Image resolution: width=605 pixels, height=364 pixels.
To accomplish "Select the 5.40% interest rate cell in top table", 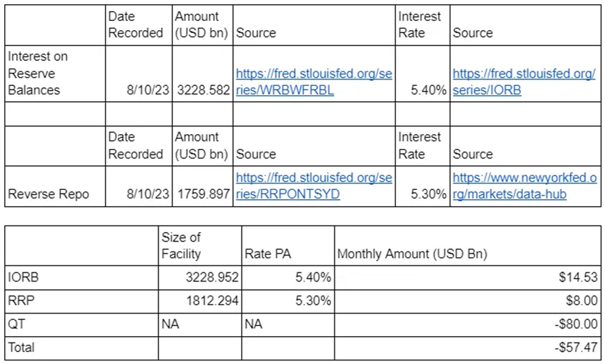I will pyautogui.click(x=422, y=74).
